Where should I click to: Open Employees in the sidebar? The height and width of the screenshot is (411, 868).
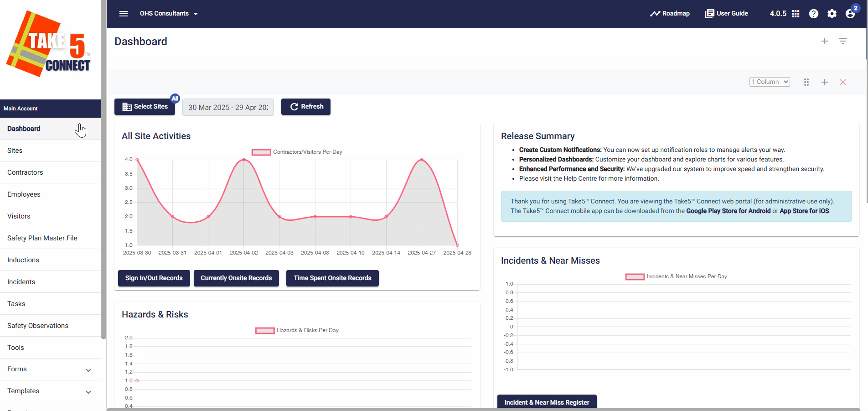click(x=50, y=194)
